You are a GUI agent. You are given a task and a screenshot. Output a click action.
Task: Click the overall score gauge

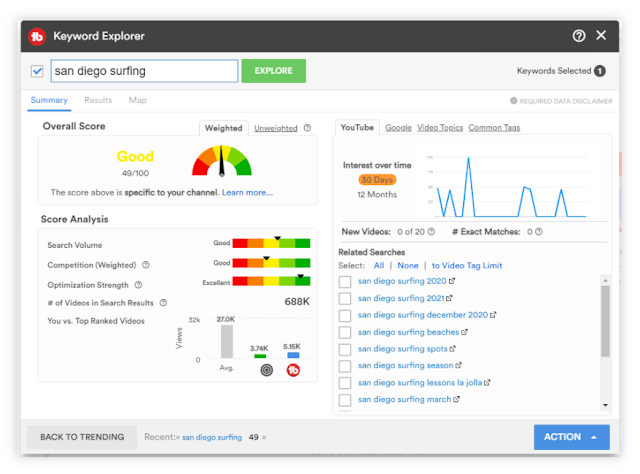coord(222,161)
